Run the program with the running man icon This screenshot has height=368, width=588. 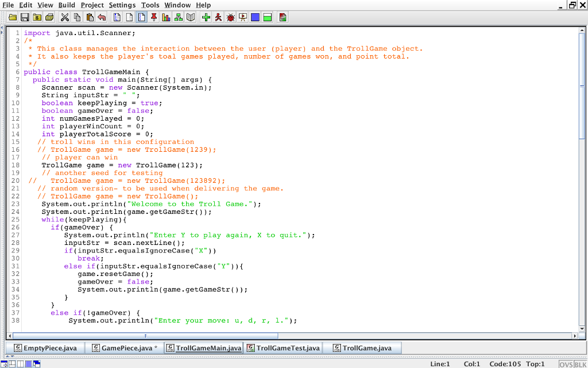(x=218, y=17)
